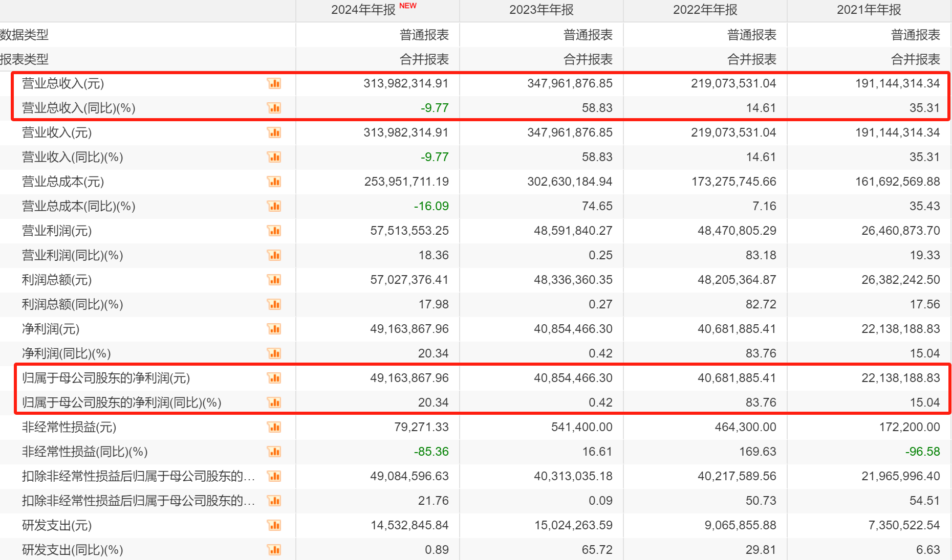Screen dimensions: 952x560
Task: Click the 2021年年报 column header
Action: (x=869, y=10)
